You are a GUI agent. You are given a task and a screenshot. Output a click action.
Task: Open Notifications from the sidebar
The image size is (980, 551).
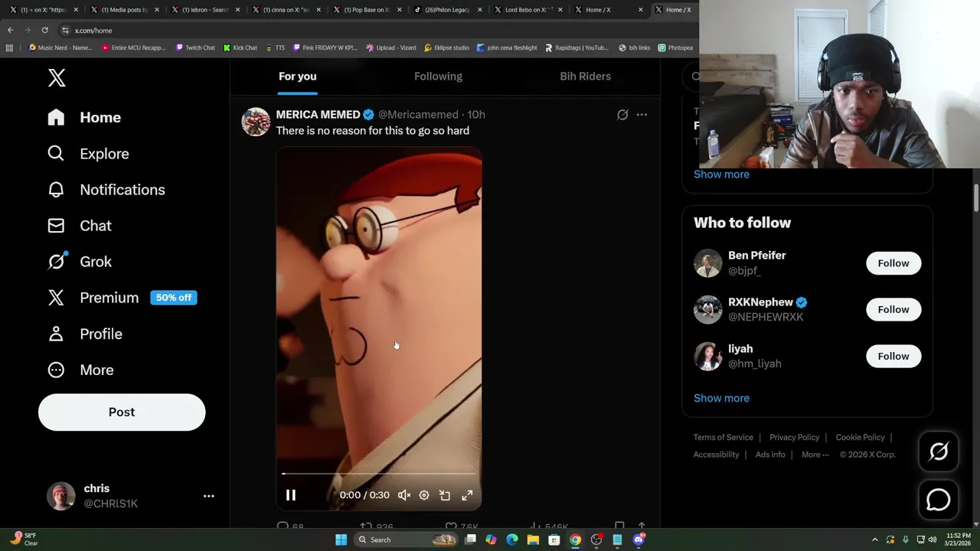pos(106,190)
